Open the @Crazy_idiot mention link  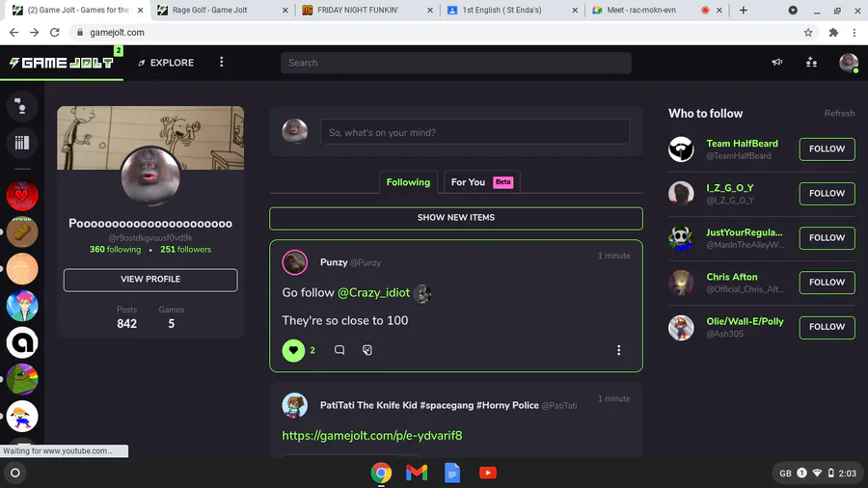(x=373, y=292)
